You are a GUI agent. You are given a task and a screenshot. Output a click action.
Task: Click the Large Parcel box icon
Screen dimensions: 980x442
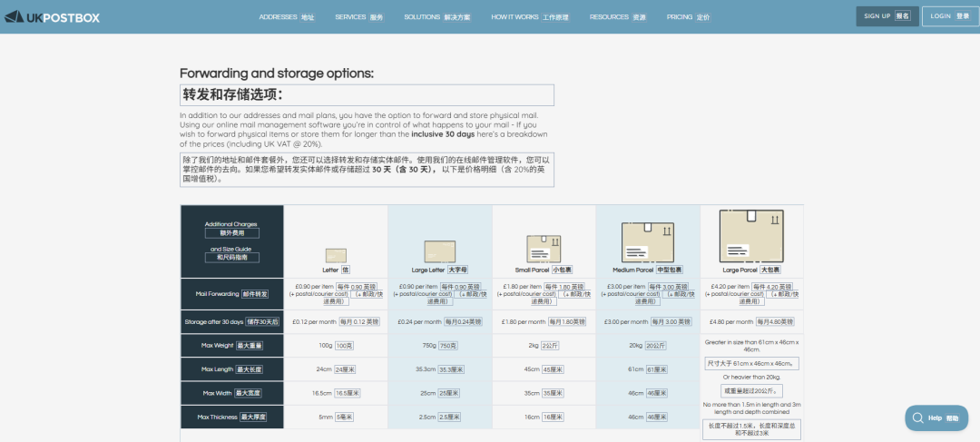click(x=751, y=235)
